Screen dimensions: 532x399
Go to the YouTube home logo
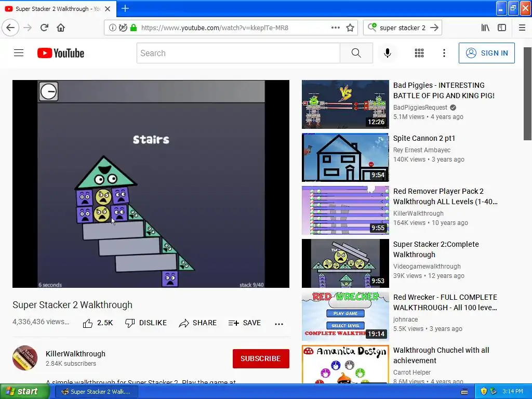click(x=61, y=53)
